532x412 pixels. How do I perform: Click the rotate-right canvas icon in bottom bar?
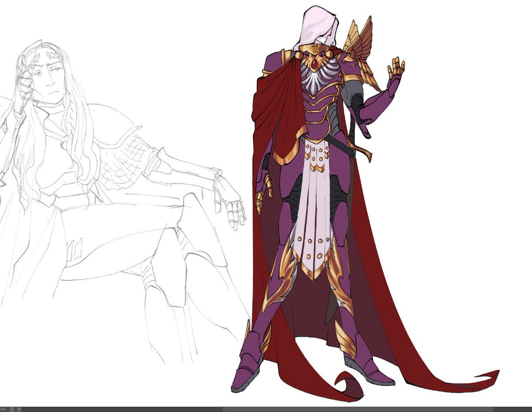point(3,409)
